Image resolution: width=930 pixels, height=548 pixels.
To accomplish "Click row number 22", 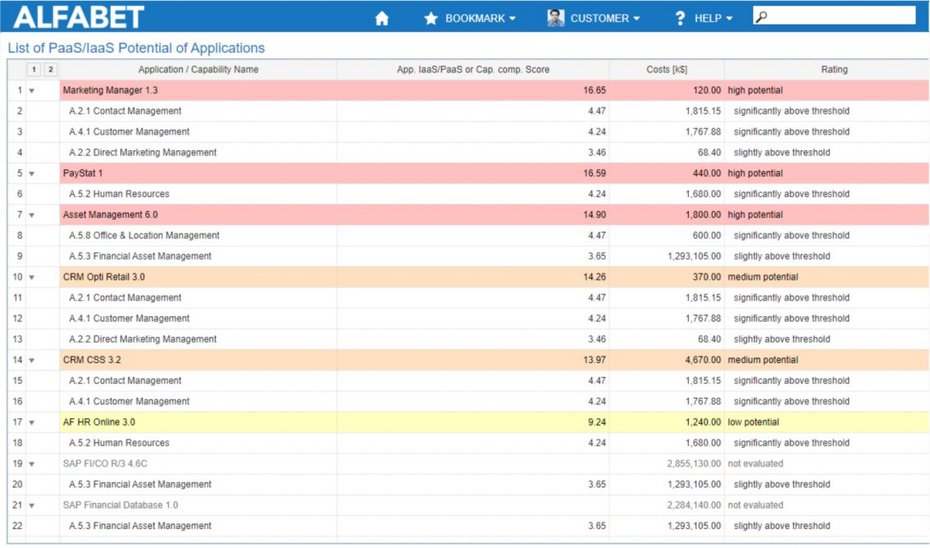I will point(17,526).
